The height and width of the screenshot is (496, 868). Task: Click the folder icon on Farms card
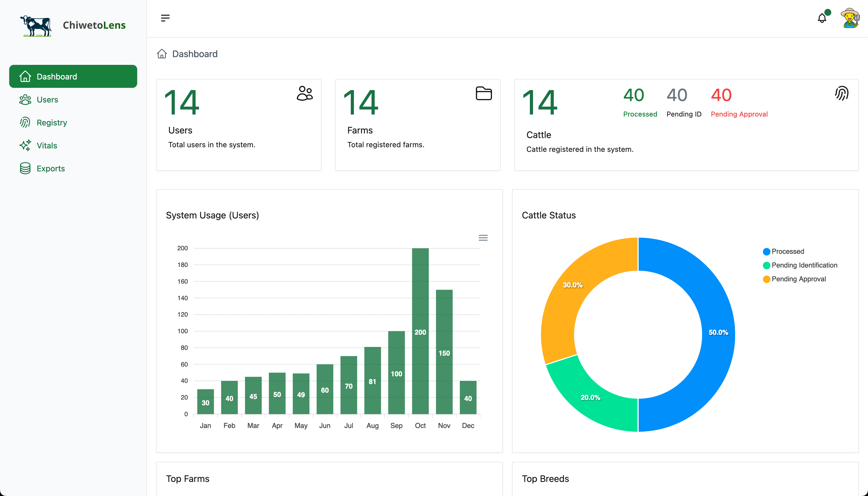point(484,93)
